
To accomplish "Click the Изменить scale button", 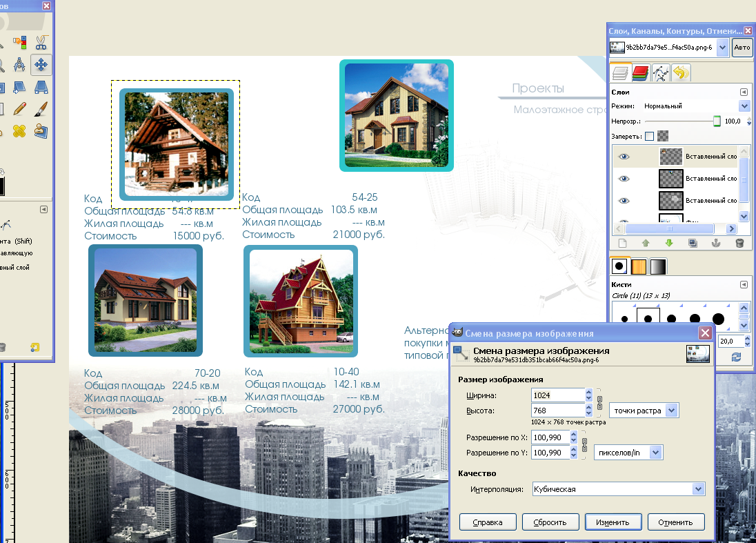I will click(613, 522).
